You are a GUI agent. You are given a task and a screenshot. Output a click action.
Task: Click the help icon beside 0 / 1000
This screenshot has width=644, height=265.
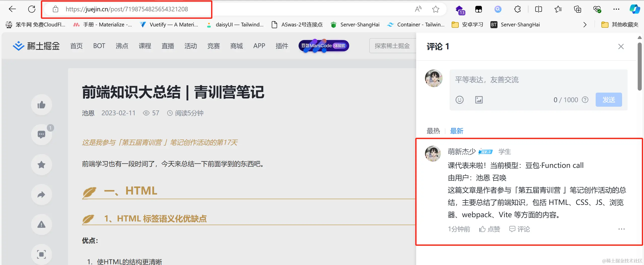point(585,100)
